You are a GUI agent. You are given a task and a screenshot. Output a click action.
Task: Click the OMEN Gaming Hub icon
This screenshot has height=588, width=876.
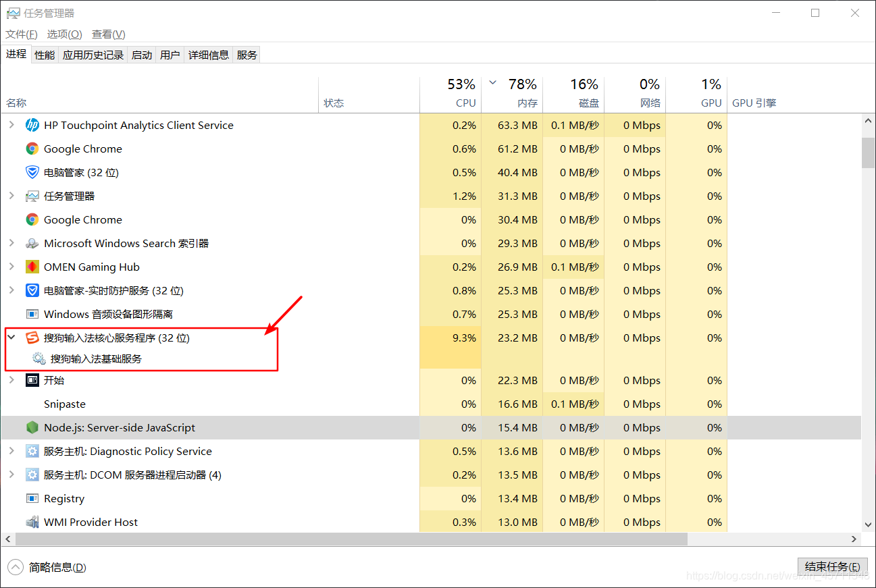(32, 267)
